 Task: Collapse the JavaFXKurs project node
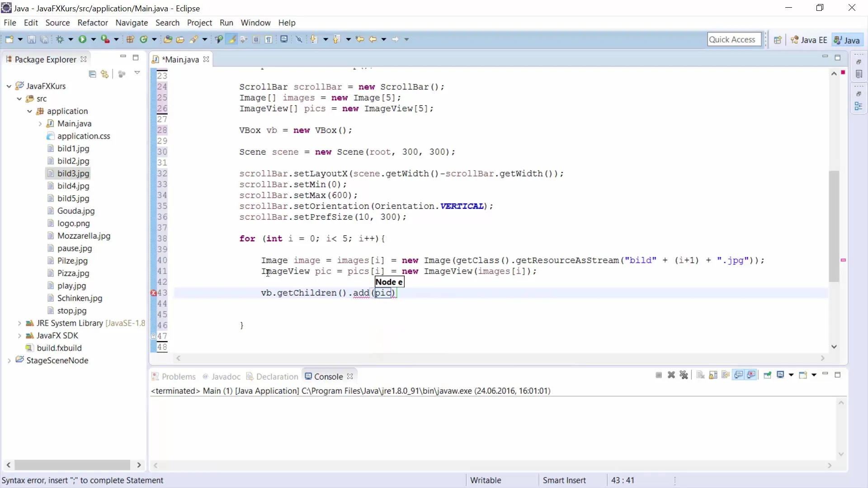point(9,86)
